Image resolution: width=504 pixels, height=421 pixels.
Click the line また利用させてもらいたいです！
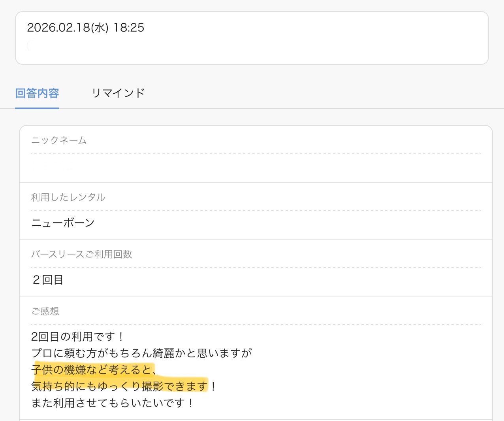(112, 403)
